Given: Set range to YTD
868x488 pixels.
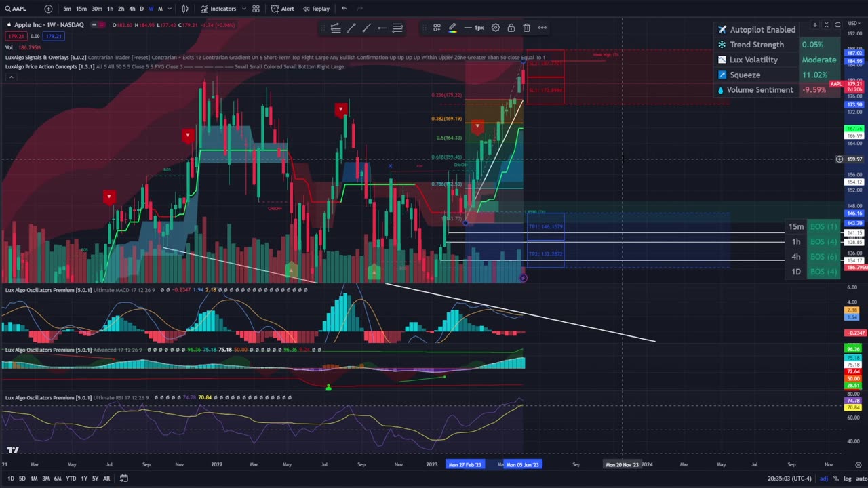Looking at the screenshot, I should click(x=71, y=479).
